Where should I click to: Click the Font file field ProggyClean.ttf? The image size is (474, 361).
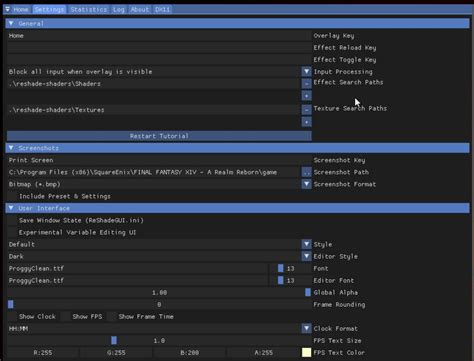[137, 268]
